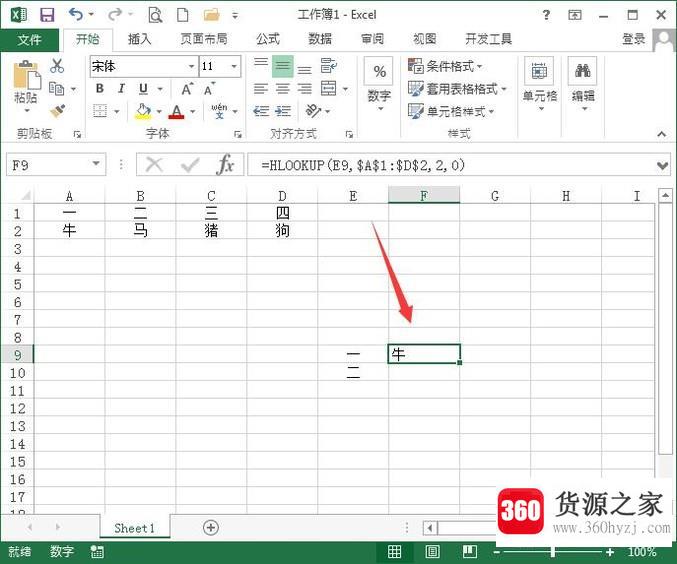677x564 pixels.
Task: Cancel formula entry with X icon
Action: (x=154, y=165)
